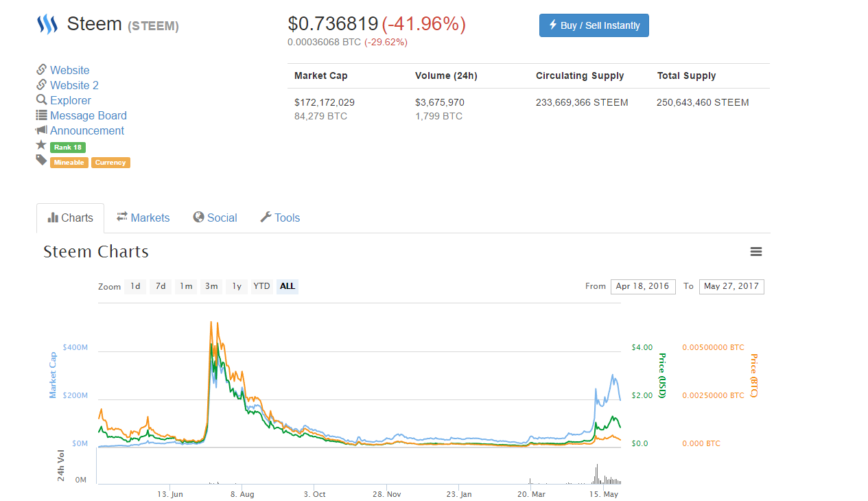This screenshot has height=501, width=868.
Task: Click the $0.736819 price value
Action: (333, 24)
